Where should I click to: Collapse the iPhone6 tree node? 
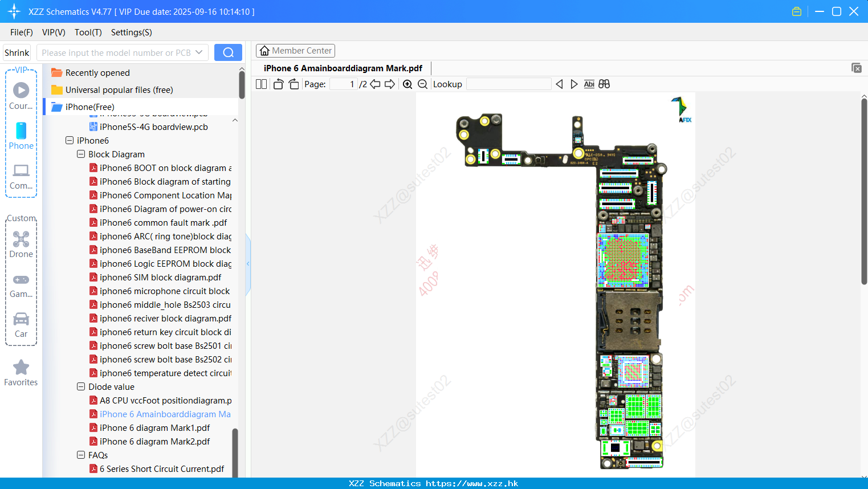pos(70,140)
